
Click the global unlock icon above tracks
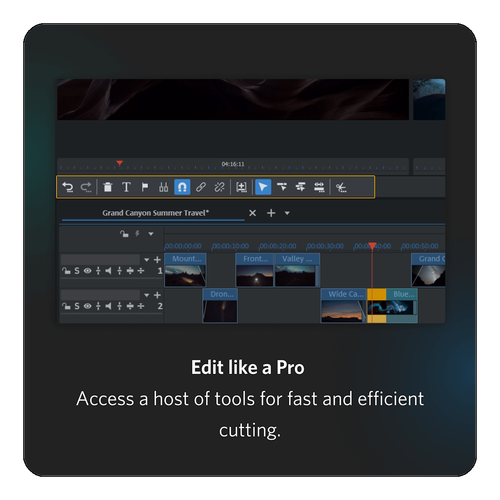point(124,234)
